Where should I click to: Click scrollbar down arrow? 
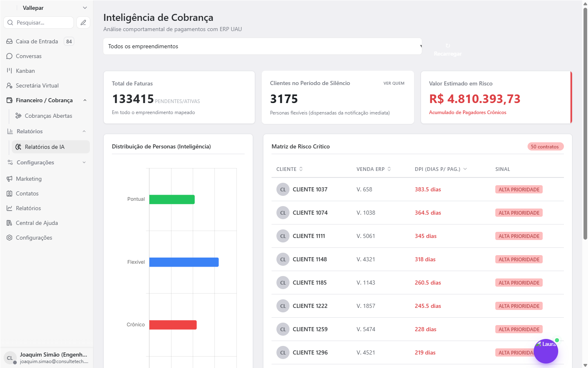click(585, 365)
